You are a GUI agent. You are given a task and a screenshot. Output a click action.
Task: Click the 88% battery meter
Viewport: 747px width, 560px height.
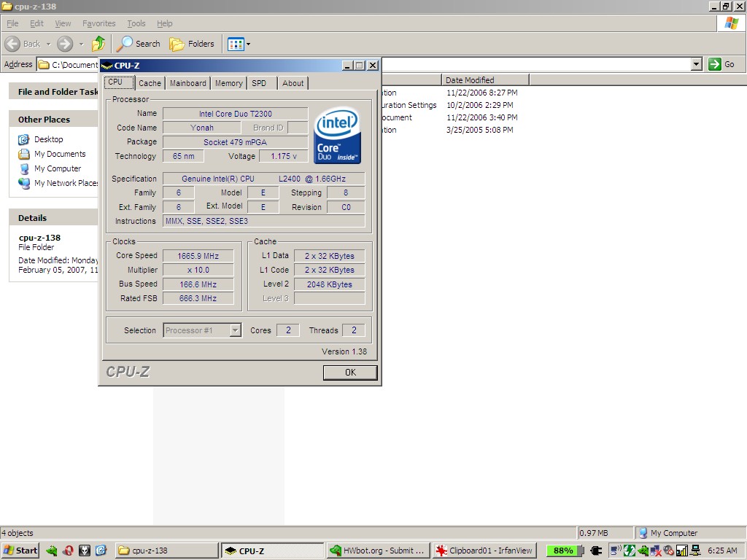(x=565, y=551)
